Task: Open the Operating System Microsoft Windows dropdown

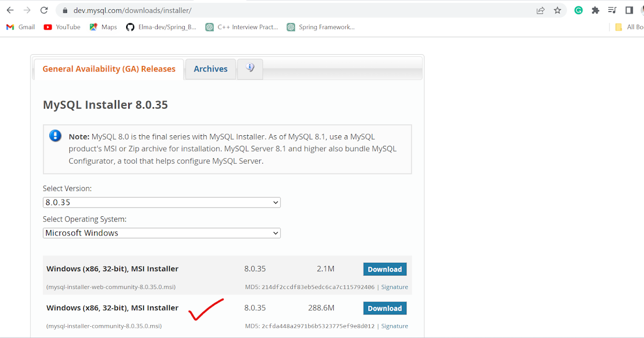Action: 162,233
